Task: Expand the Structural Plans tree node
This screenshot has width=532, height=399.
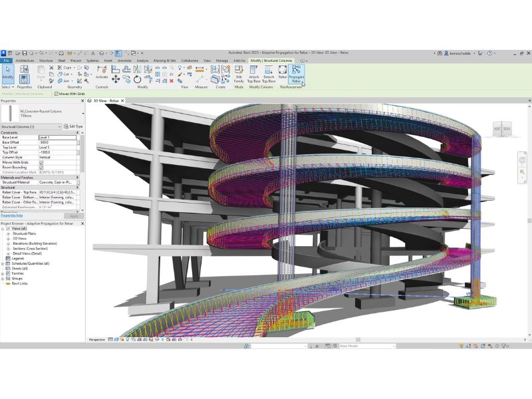Action: 9,234
